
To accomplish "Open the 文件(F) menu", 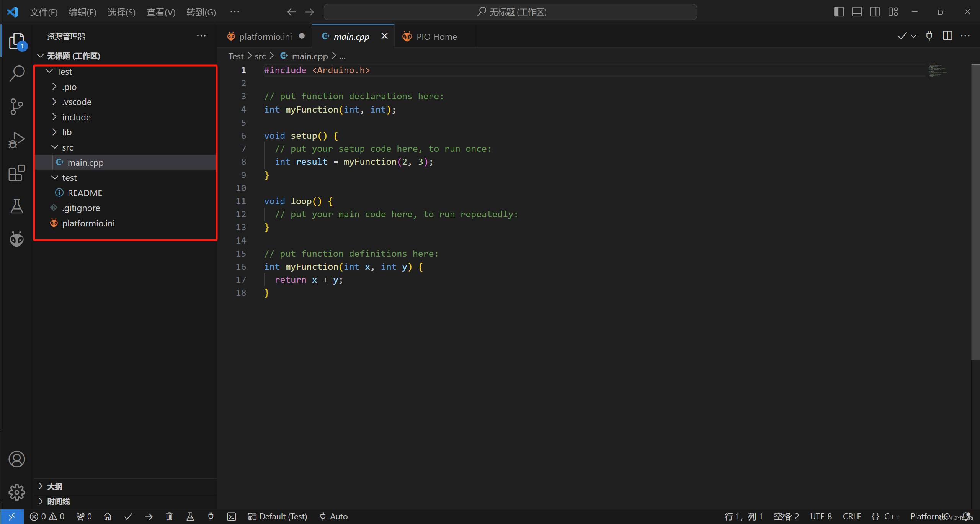I will [44, 12].
